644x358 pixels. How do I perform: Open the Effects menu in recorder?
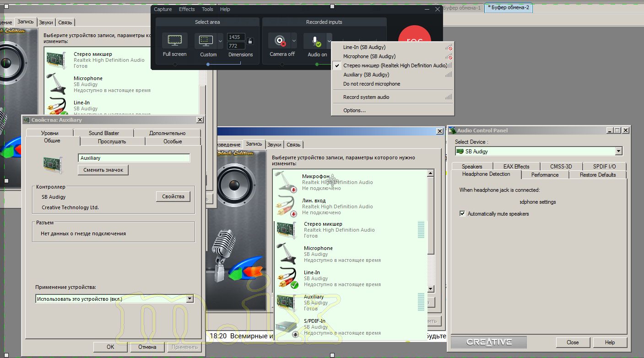(x=187, y=9)
